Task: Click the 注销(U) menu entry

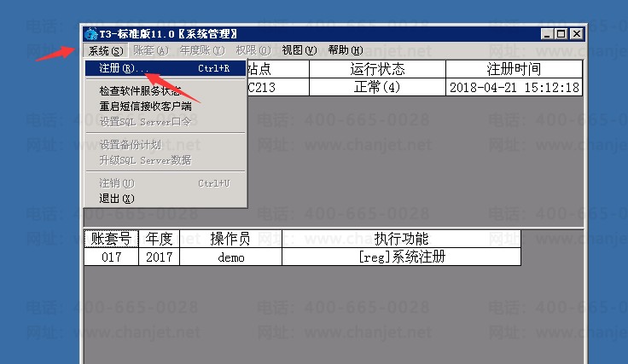Action: [x=166, y=183]
